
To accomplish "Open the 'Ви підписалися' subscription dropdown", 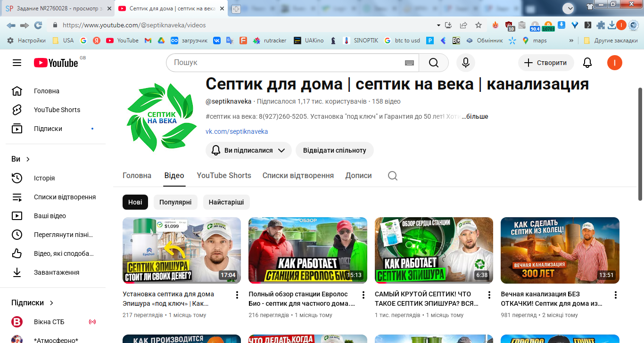I will pyautogui.click(x=248, y=150).
